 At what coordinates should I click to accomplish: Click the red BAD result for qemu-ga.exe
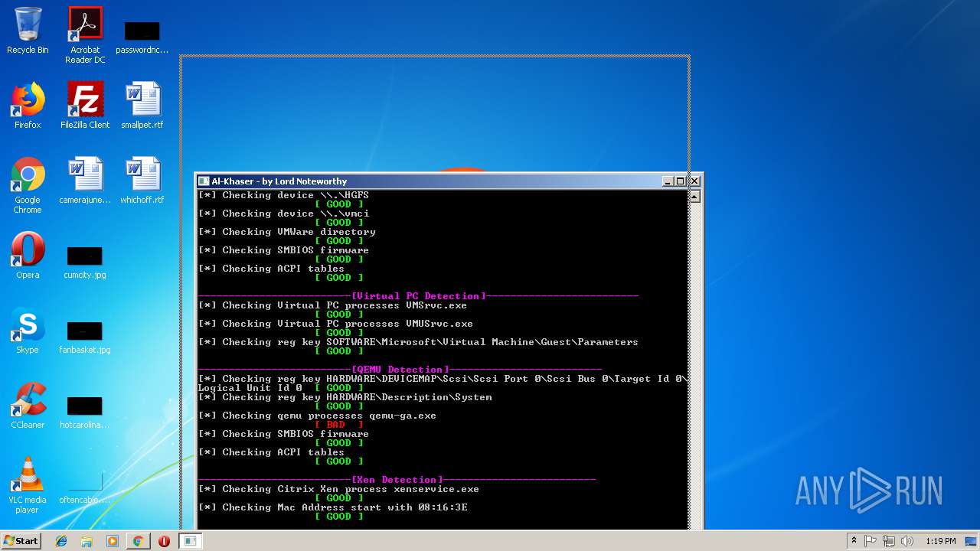pos(338,425)
